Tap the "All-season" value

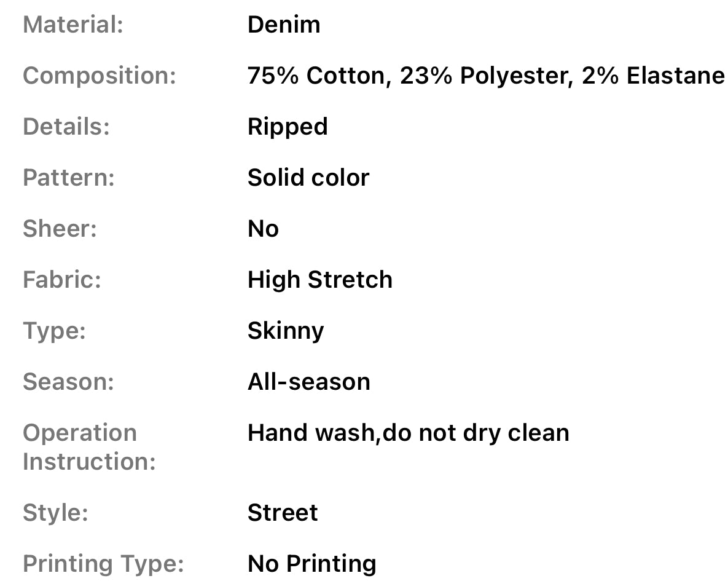coord(308,382)
